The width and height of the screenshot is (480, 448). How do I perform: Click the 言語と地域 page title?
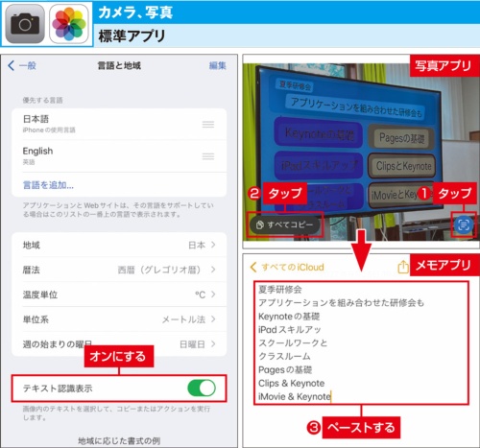coord(119,65)
